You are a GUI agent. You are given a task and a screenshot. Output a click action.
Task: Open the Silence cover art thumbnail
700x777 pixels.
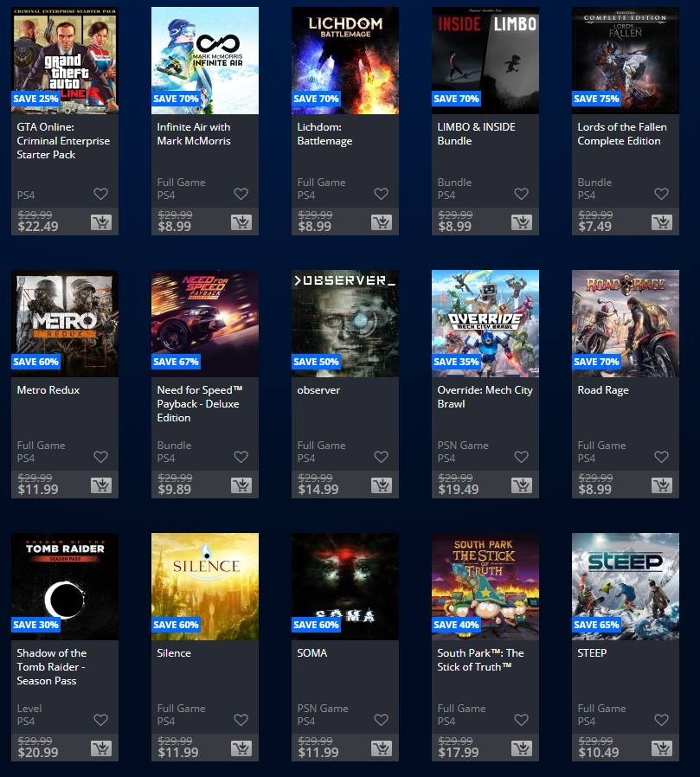pos(204,587)
